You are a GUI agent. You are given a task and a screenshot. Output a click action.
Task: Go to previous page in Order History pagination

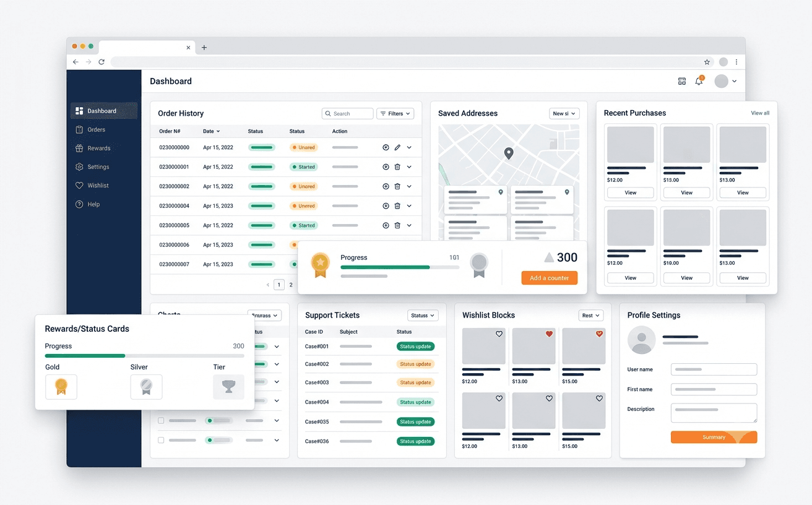[x=268, y=285]
